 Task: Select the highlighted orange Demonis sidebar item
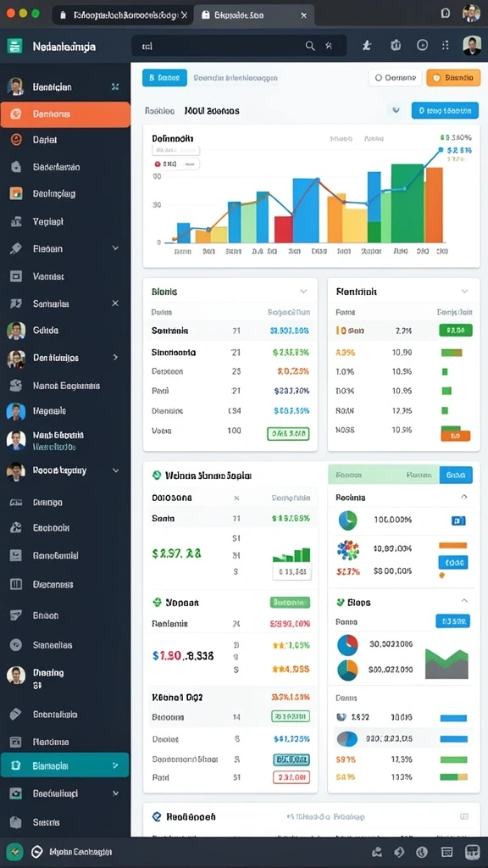pos(65,114)
